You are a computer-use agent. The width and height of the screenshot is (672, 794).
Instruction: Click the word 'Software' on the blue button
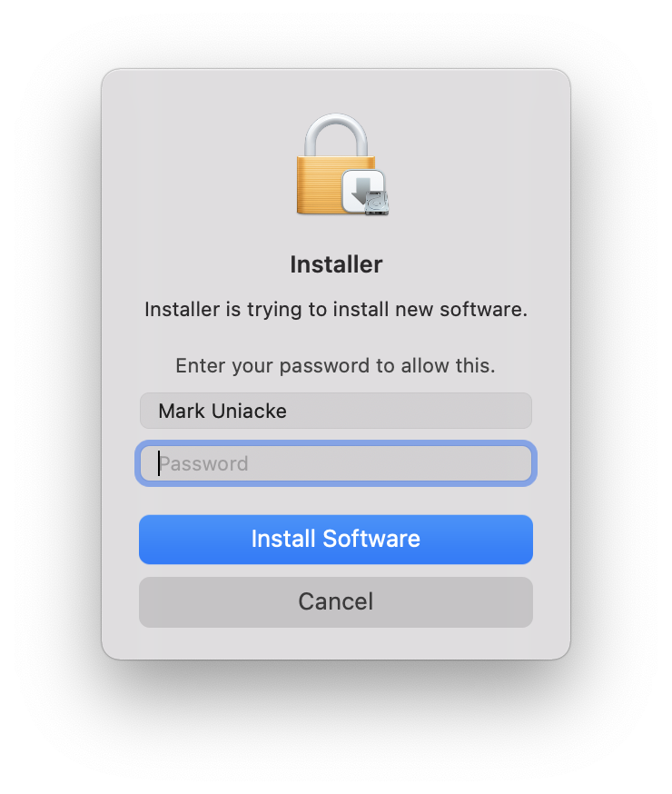tap(371, 539)
